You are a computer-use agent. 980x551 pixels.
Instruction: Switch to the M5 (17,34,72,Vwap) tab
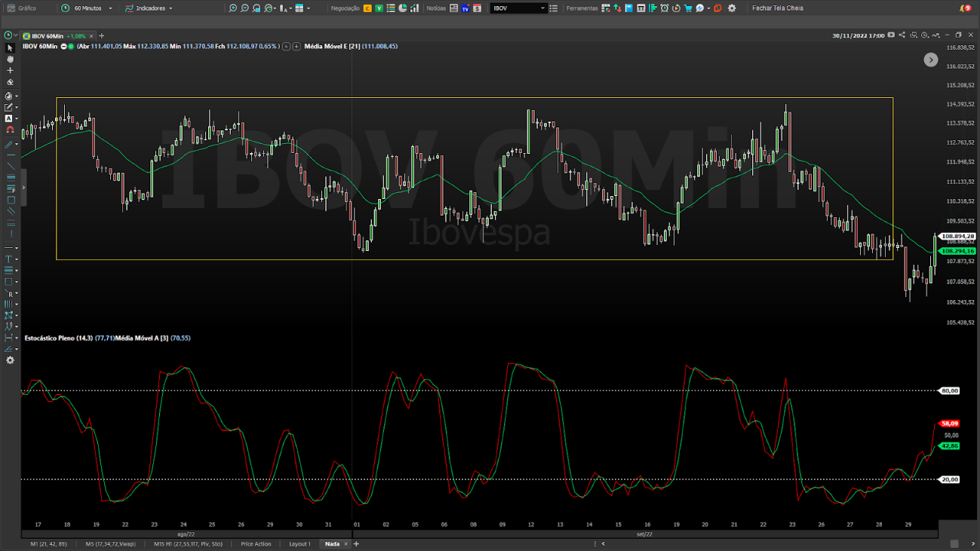(x=110, y=543)
